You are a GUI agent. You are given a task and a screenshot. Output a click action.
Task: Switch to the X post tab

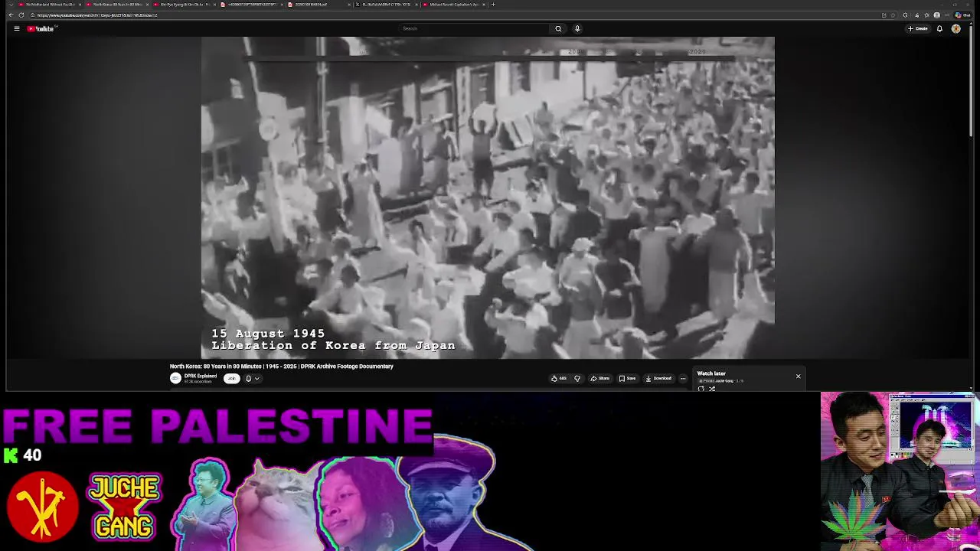[385, 5]
